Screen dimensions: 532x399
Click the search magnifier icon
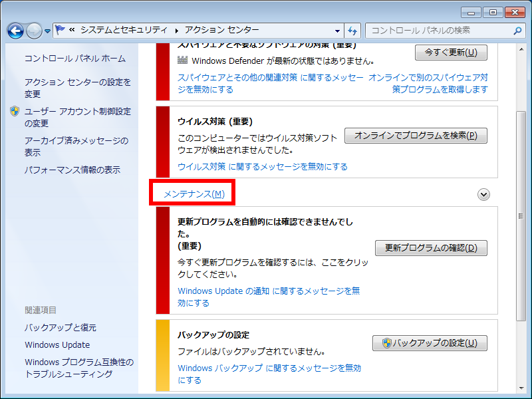click(517, 31)
